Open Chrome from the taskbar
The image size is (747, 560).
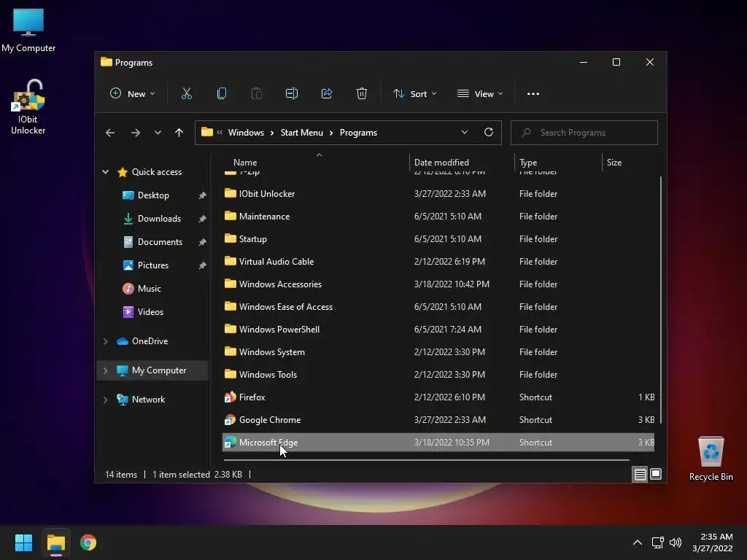pyautogui.click(x=88, y=542)
